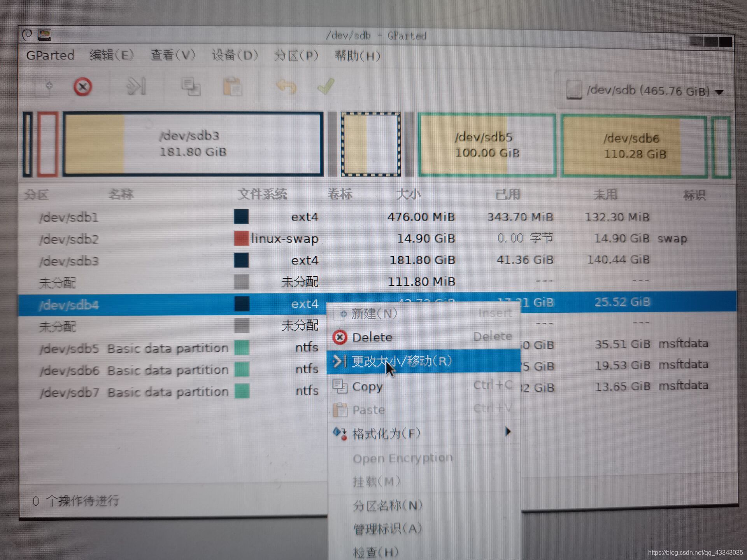This screenshot has height=560, width=747.
Task: Click the 名称 column header
Action: [121, 194]
